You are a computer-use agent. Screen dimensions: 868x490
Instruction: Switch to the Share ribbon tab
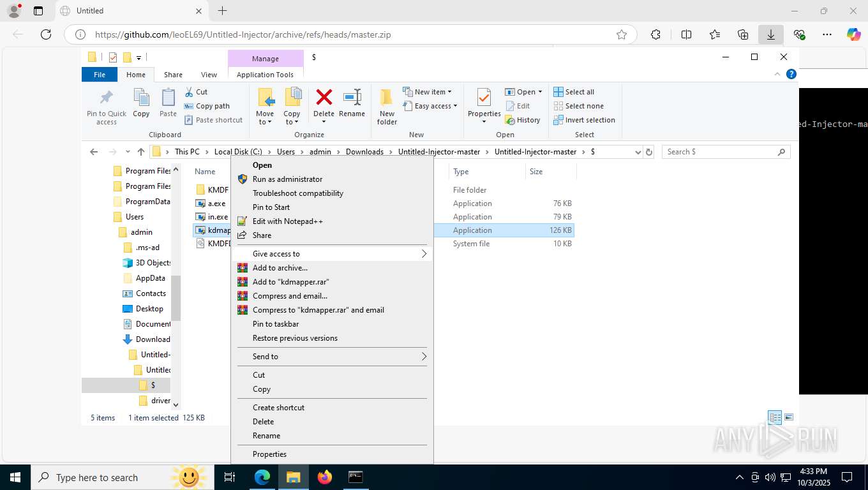coord(173,75)
